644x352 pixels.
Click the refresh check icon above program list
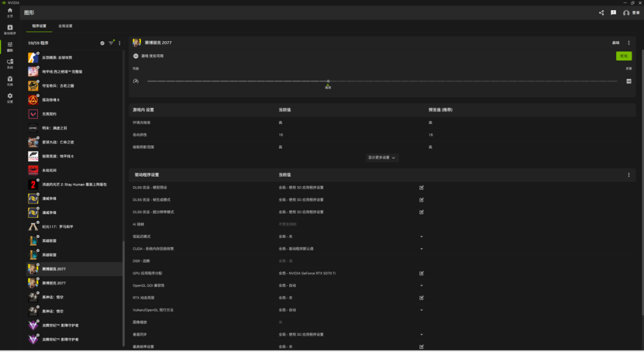coord(103,43)
